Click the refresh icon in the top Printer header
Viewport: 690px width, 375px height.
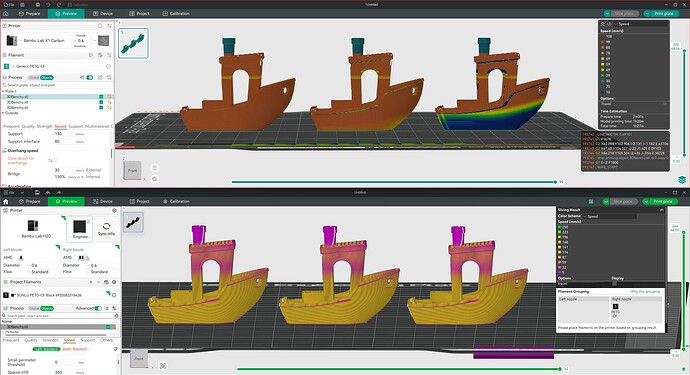click(x=100, y=26)
